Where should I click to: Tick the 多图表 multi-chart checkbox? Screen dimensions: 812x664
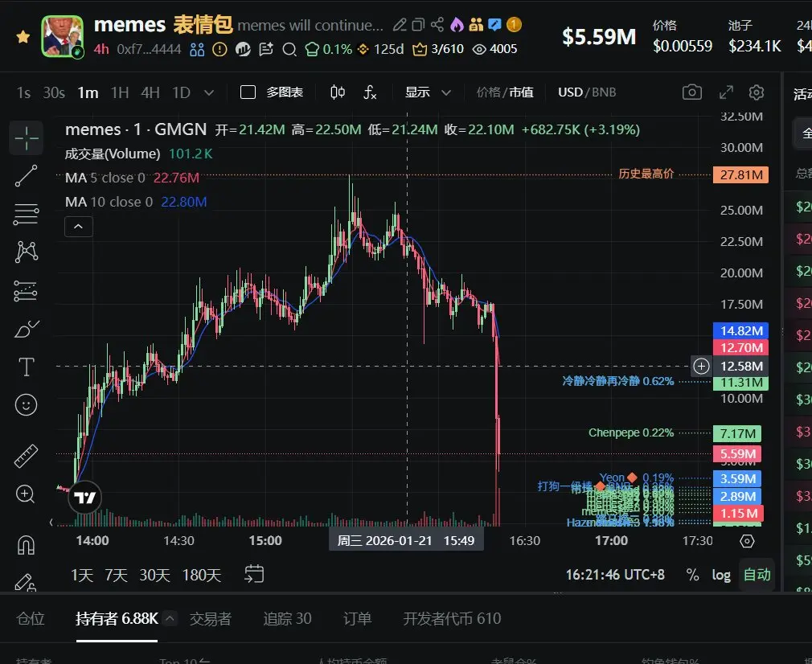[x=248, y=92]
